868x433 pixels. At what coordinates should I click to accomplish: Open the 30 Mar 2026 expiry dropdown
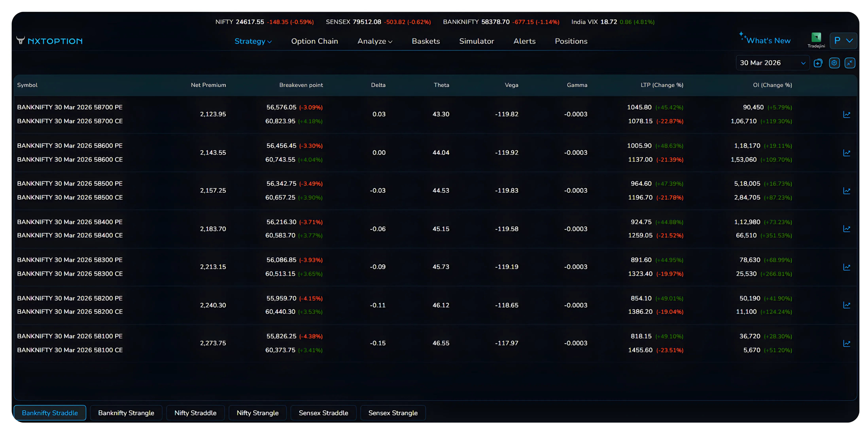[x=772, y=63]
